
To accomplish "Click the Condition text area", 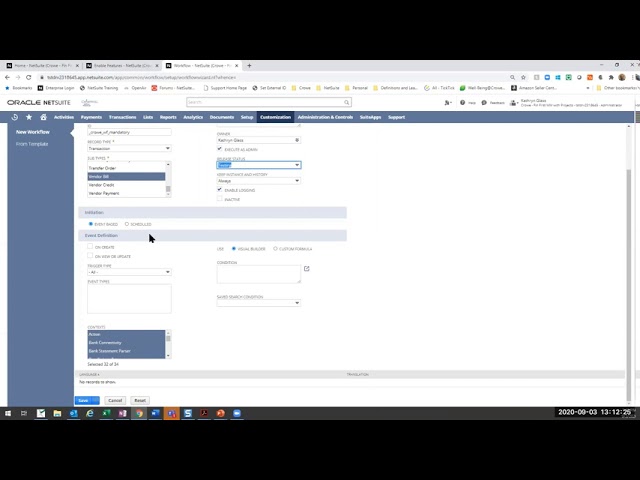I will coord(259,274).
